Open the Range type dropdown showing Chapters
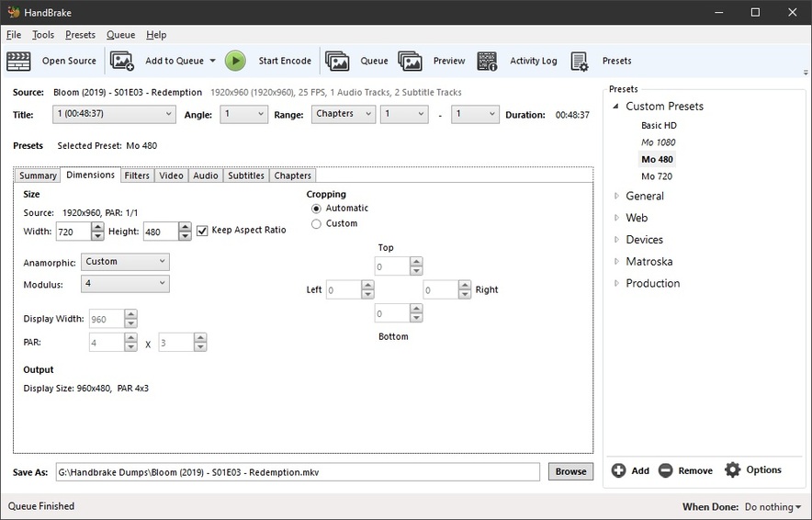 [344, 114]
